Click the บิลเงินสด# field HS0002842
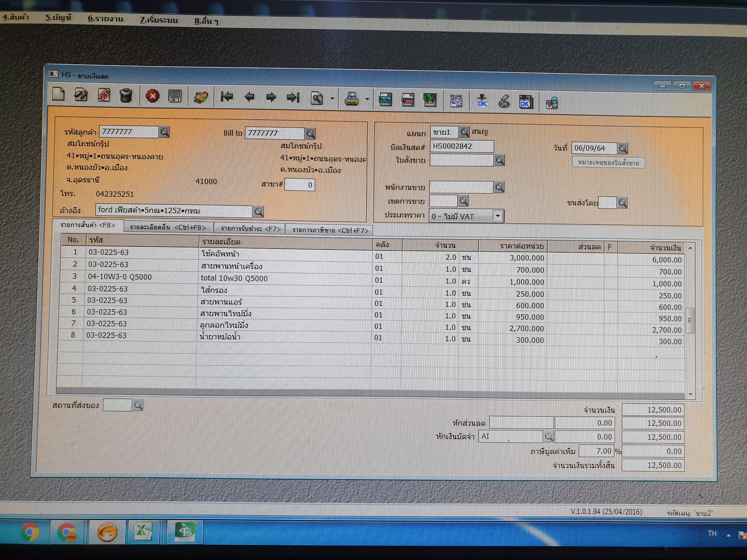The image size is (747, 560). (462, 146)
